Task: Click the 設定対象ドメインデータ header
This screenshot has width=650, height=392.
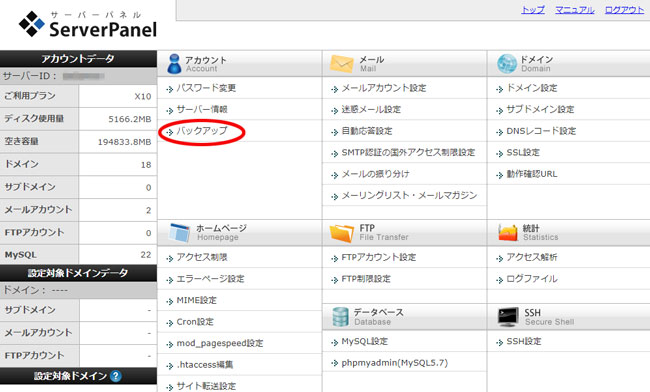Action: tap(78, 273)
